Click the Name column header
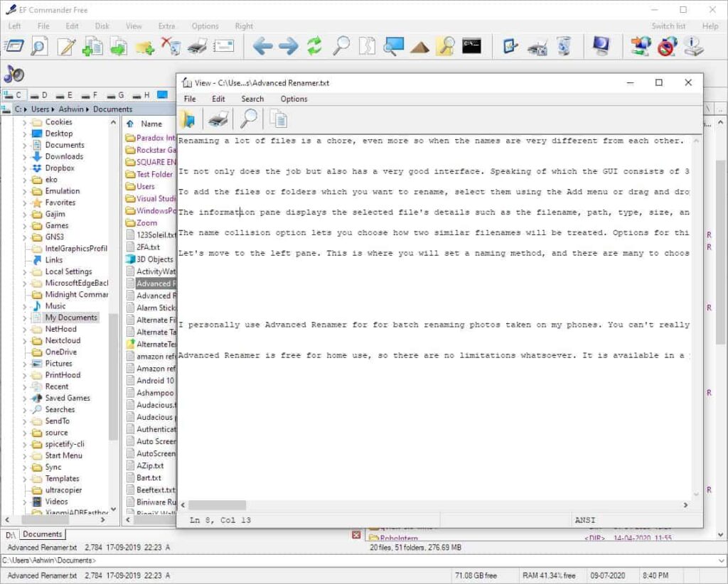Image resolution: width=728 pixels, height=584 pixels. [151, 124]
